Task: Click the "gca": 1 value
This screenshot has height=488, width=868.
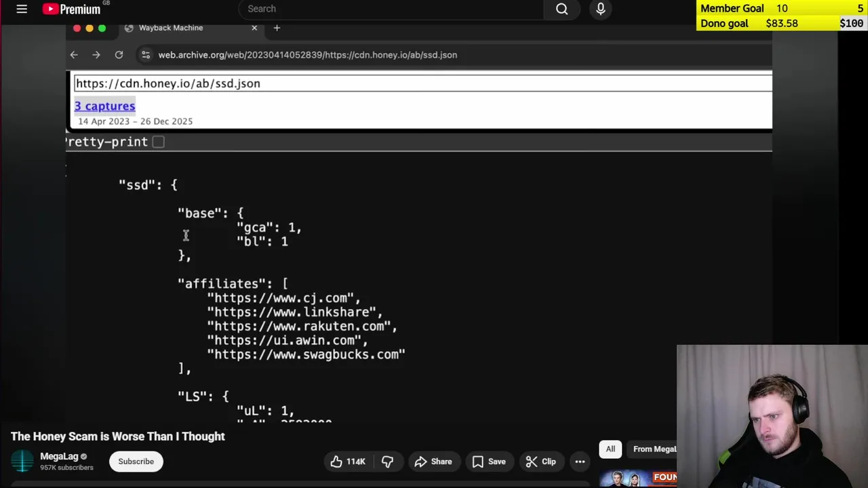Action: coord(269,228)
